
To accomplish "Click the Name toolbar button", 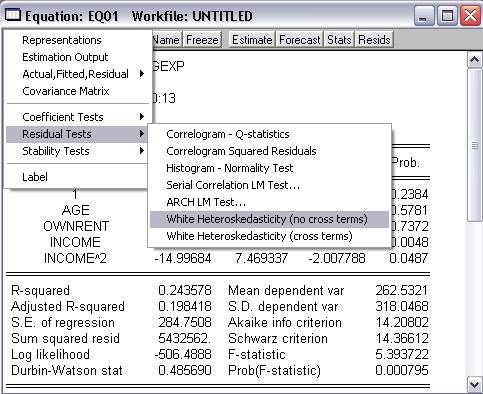I will pyautogui.click(x=167, y=40).
